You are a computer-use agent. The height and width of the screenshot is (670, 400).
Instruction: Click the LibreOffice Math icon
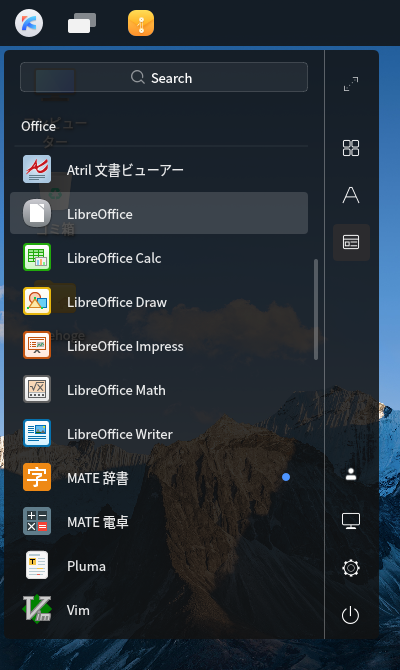point(37,389)
